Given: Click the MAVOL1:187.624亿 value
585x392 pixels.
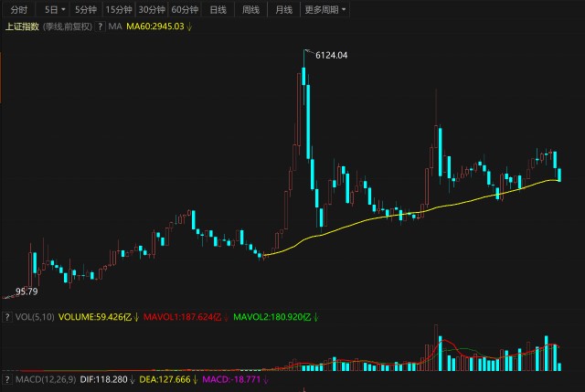Looking at the screenshot, I should tap(183, 317).
